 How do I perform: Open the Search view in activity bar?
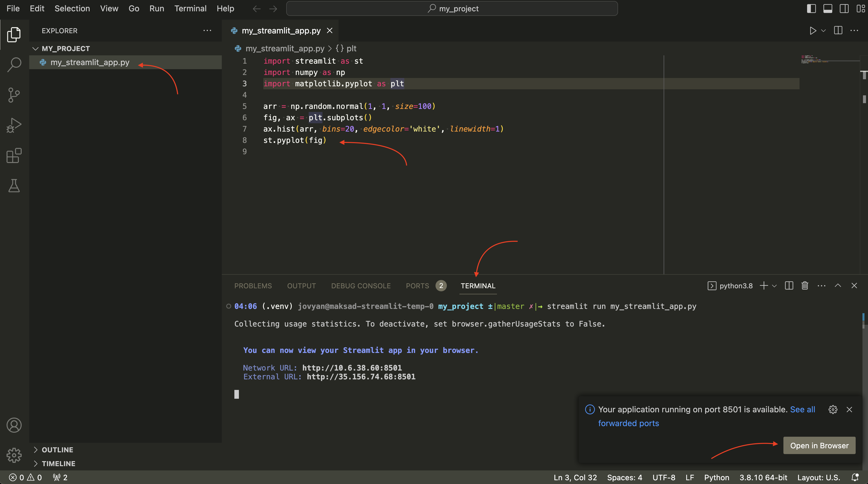coord(14,64)
